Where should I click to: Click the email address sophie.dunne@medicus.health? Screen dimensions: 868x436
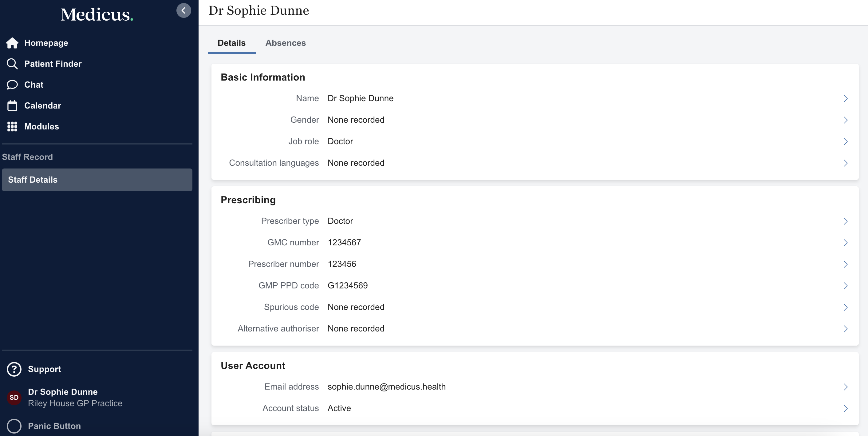click(386, 387)
